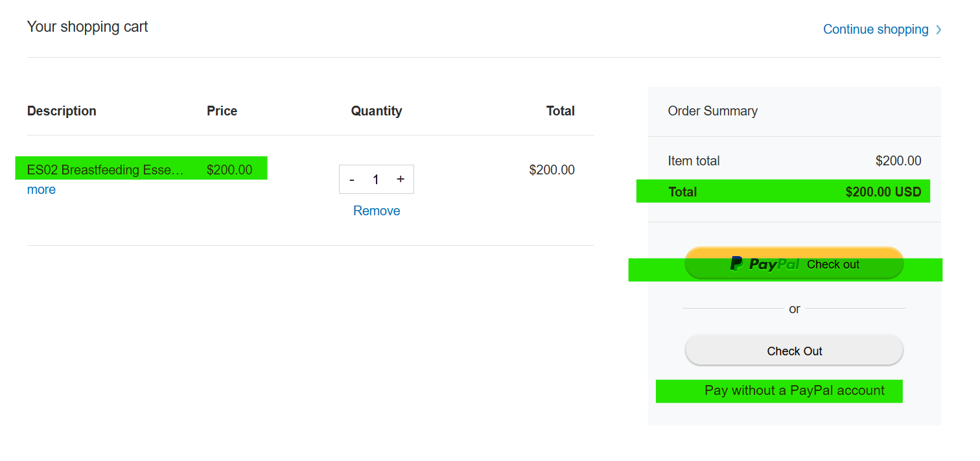Click the Continue shopping link
This screenshot has height=461, width=980.
875,29
